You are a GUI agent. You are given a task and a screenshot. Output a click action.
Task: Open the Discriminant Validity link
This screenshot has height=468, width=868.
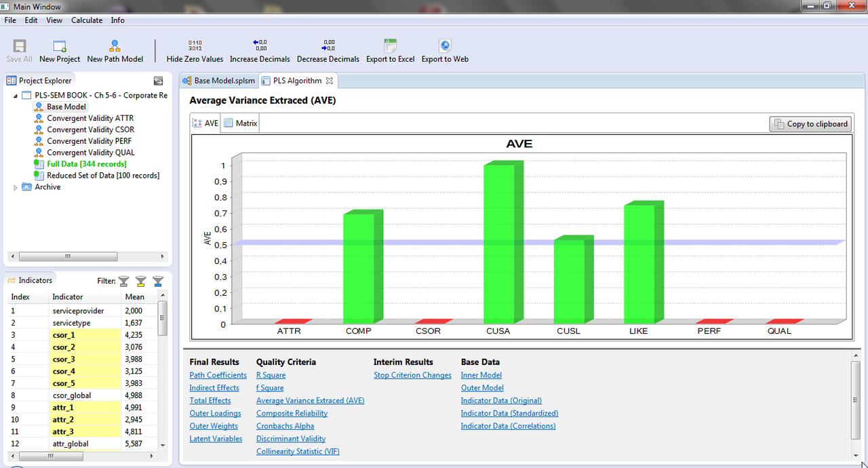click(291, 439)
